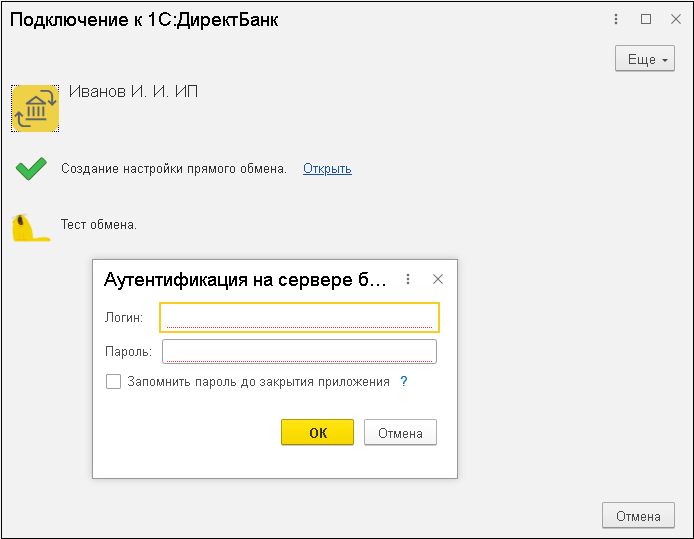Click the yellow bank exchange icon
694x539 pixels.
[35, 108]
